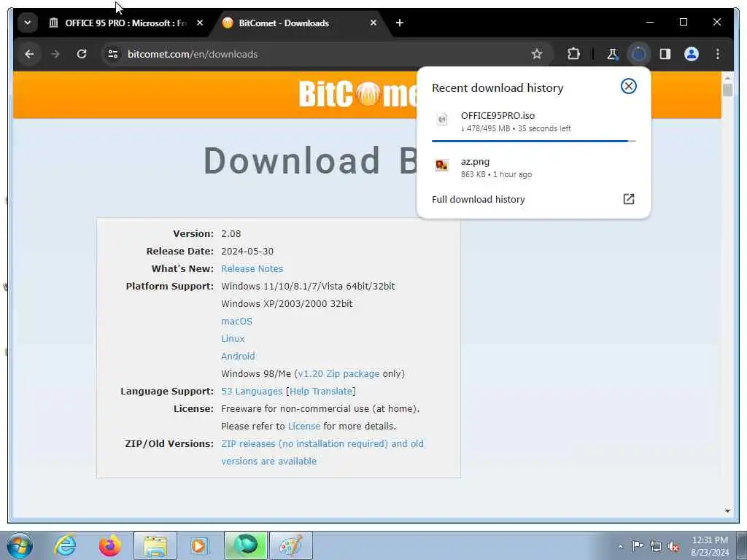This screenshot has height=560, width=747.
Task: Close the OFFICE 95 PRO tab
Action: (x=200, y=23)
